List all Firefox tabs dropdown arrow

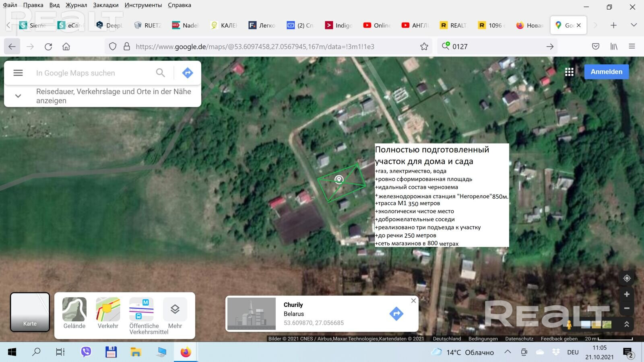pos(634,25)
